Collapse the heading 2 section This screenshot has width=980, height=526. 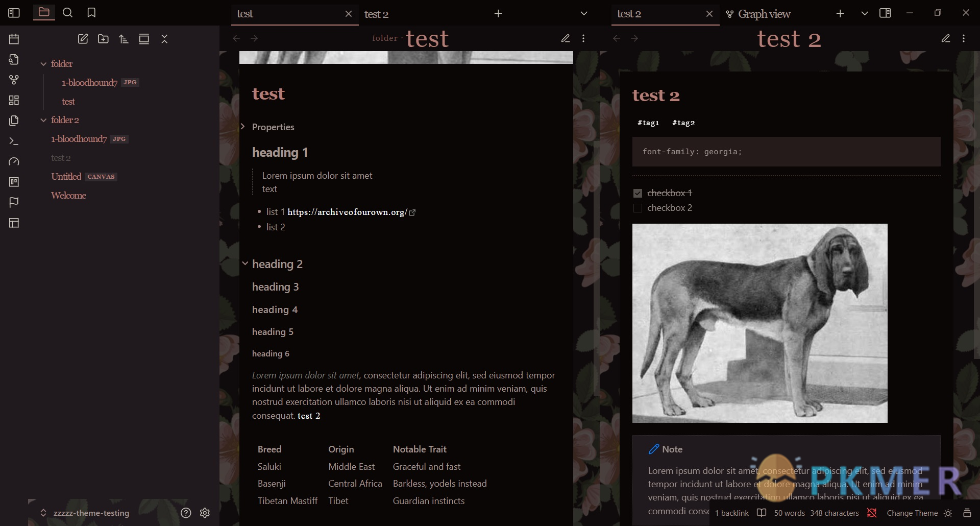[x=245, y=264]
